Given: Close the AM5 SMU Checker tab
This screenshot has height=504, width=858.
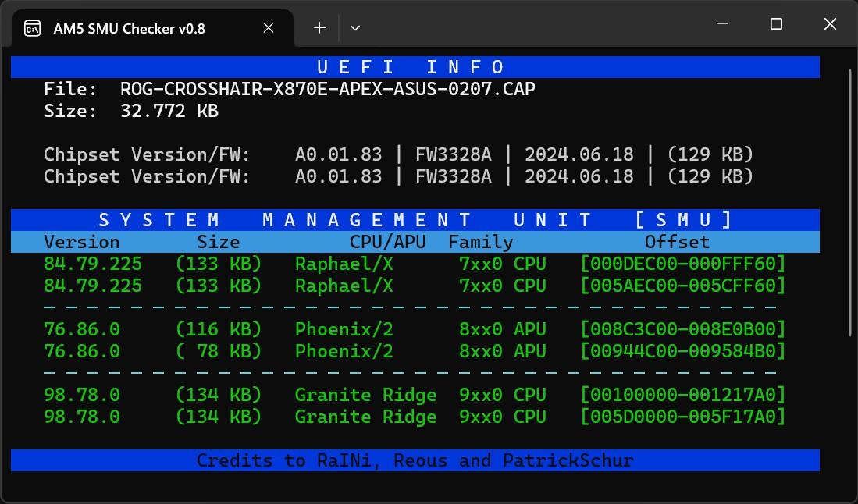Looking at the screenshot, I should [268, 28].
